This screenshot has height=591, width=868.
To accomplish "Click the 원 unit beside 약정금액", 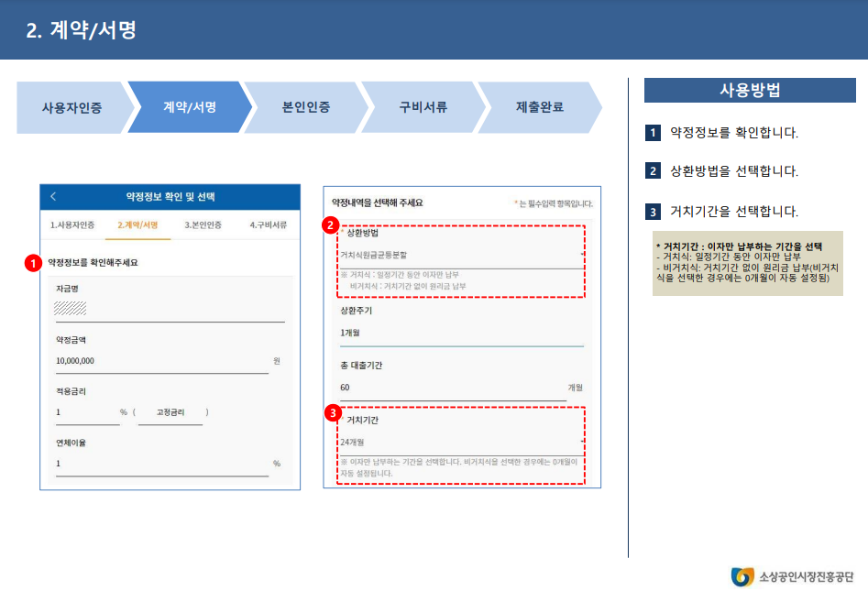I will click(x=277, y=361).
